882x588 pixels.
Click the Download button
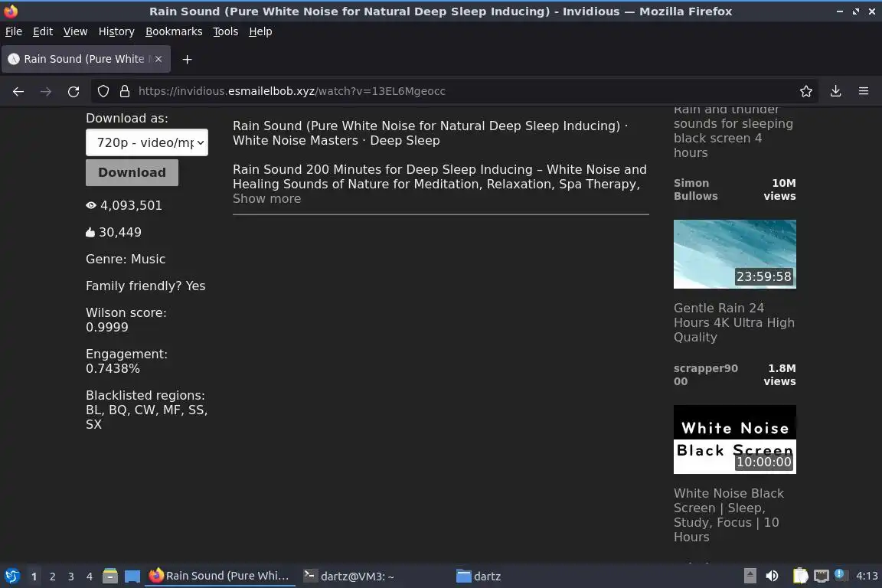(132, 172)
